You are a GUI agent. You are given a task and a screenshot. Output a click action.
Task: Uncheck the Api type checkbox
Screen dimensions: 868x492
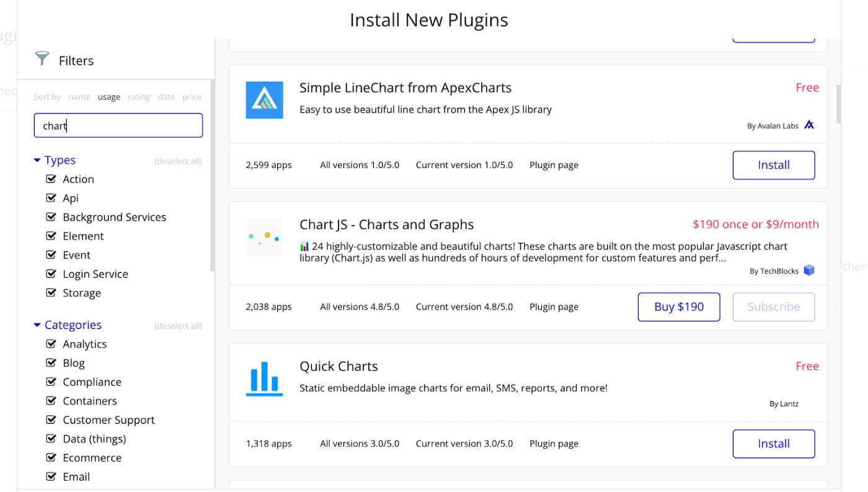51,198
